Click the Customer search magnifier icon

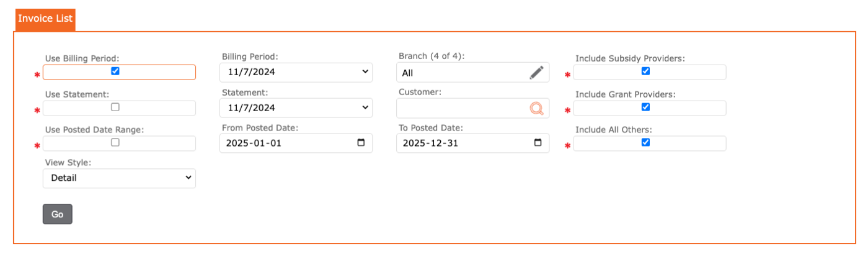[x=536, y=109]
